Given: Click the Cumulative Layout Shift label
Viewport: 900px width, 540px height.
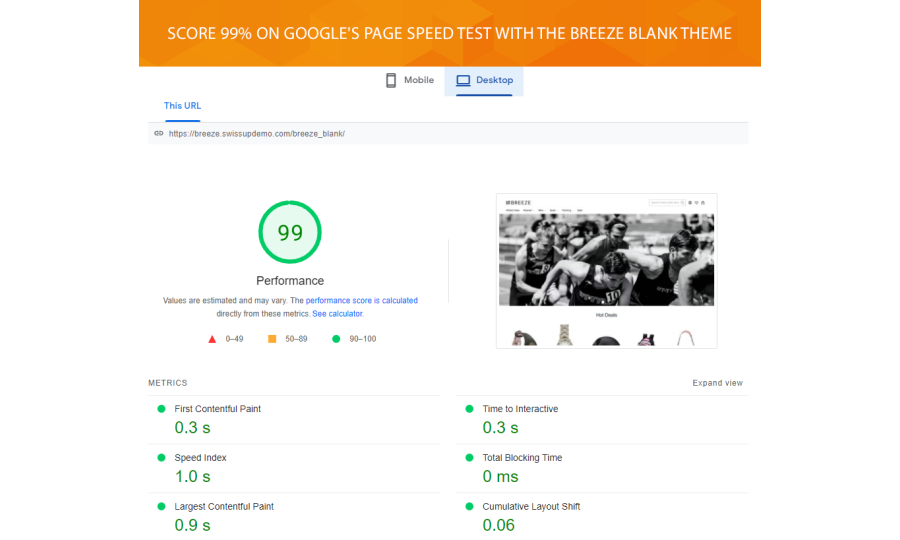Looking at the screenshot, I should (531, 506).
